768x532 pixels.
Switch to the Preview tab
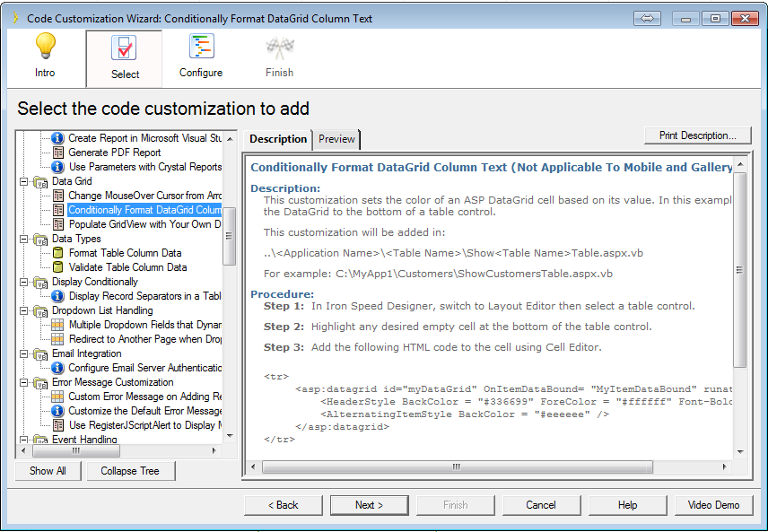[x=336, y=139]
